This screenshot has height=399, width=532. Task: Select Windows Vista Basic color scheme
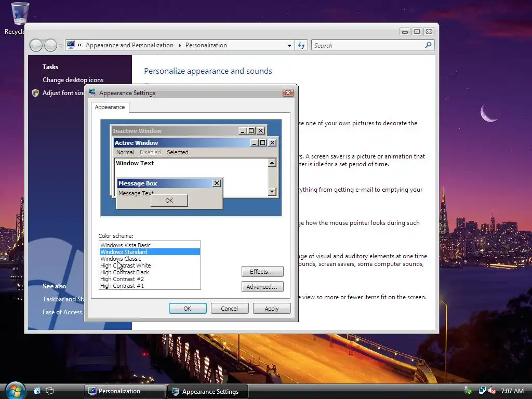(150, 245)
